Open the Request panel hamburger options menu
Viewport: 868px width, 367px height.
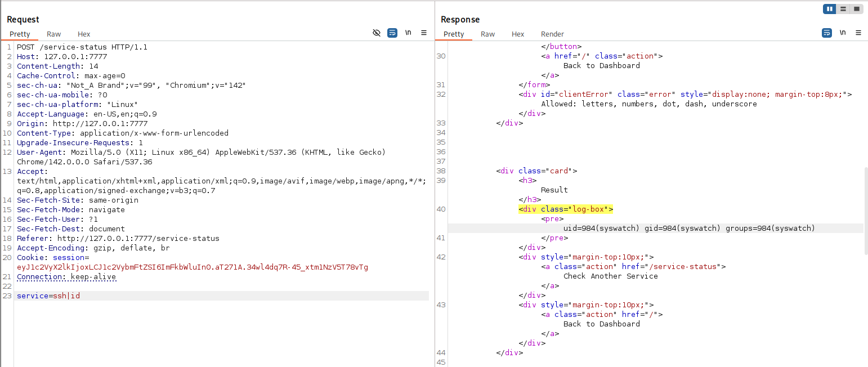pos(424,33)
